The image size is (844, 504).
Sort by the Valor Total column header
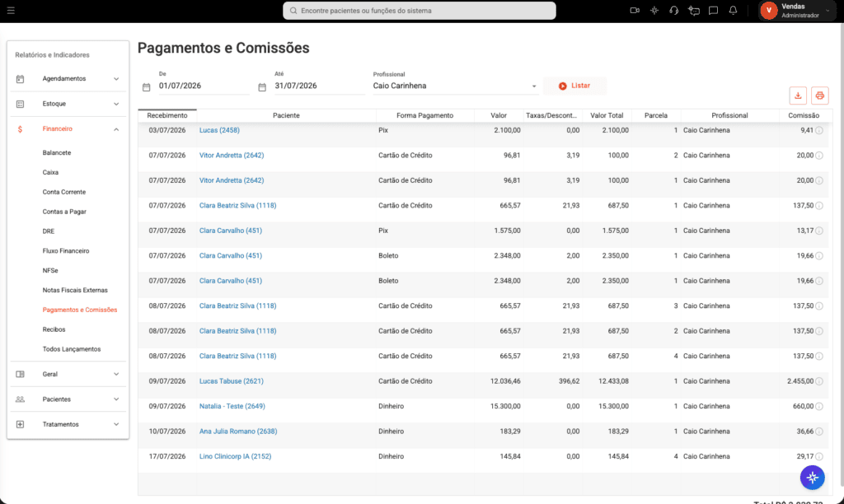pyautogui.click(x=607, y=115)
